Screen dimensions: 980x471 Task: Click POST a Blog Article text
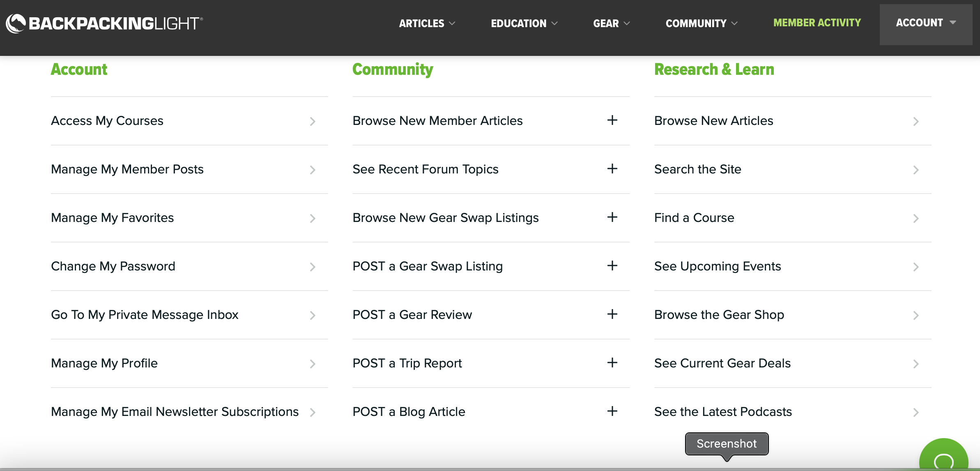[409, 412]
